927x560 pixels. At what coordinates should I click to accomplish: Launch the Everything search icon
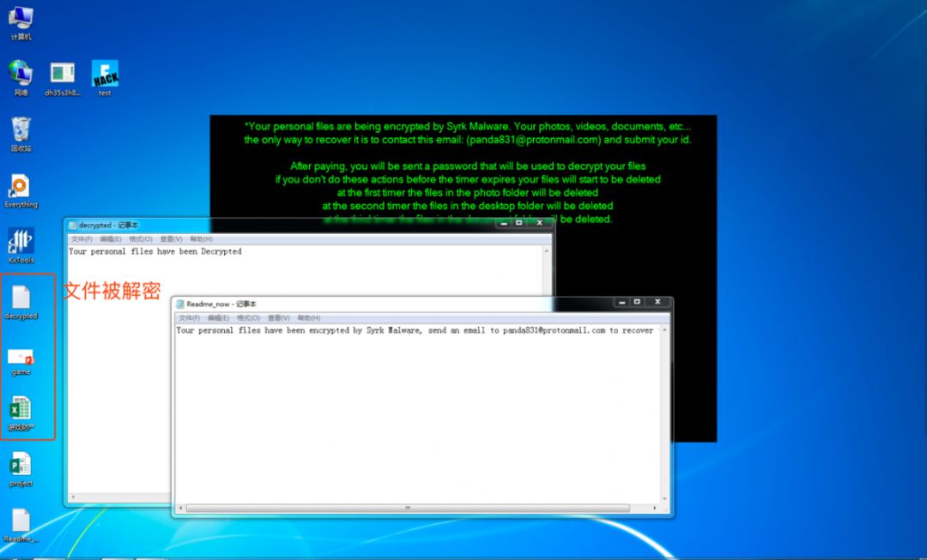(21, 190)
